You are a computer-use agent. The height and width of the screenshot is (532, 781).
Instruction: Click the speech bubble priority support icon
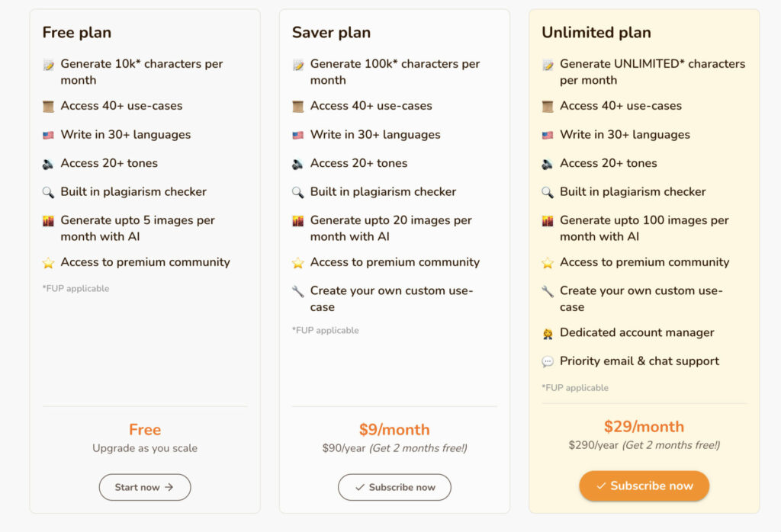[548, 362]
